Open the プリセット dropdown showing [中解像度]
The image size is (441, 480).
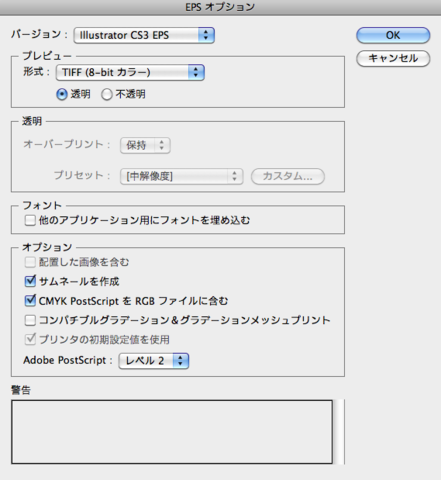click(x=181, y=176)
